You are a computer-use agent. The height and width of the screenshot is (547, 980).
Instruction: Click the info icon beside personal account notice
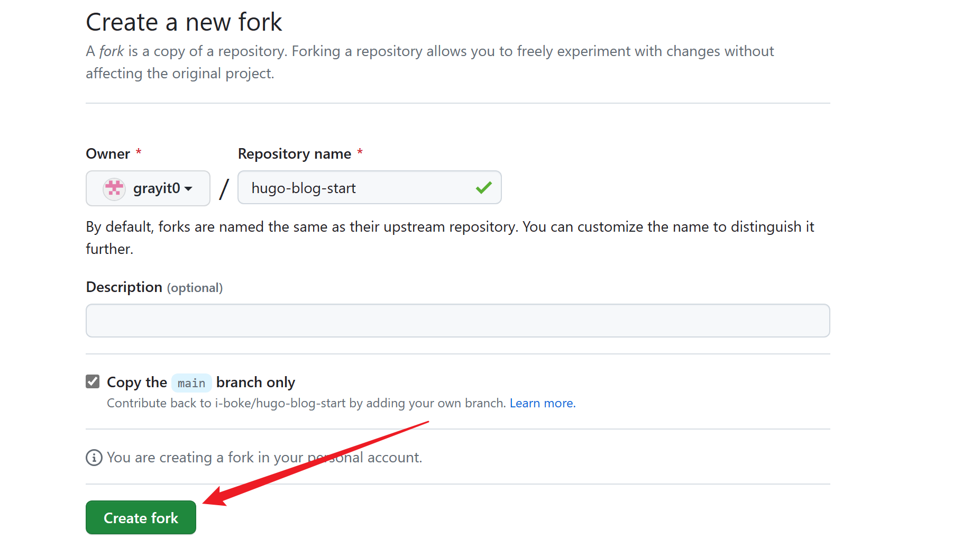coord(94,458)
